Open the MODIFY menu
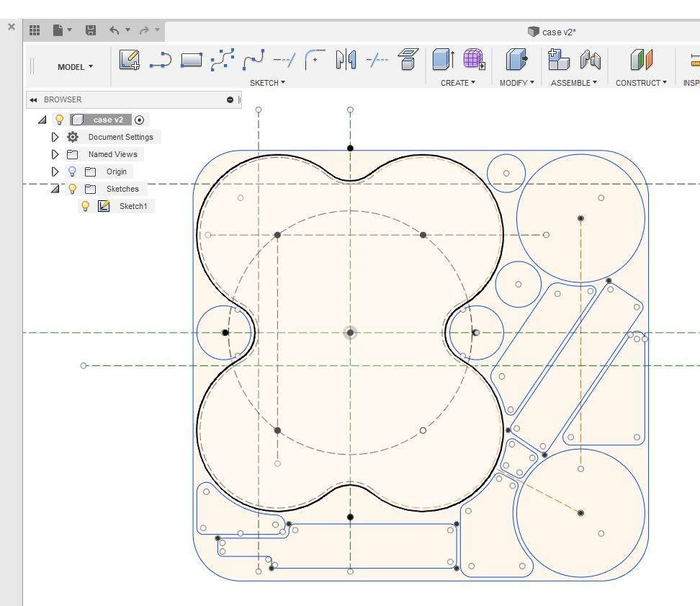The image size is (700, 606). pyautogui.click(x=516, y=83)
